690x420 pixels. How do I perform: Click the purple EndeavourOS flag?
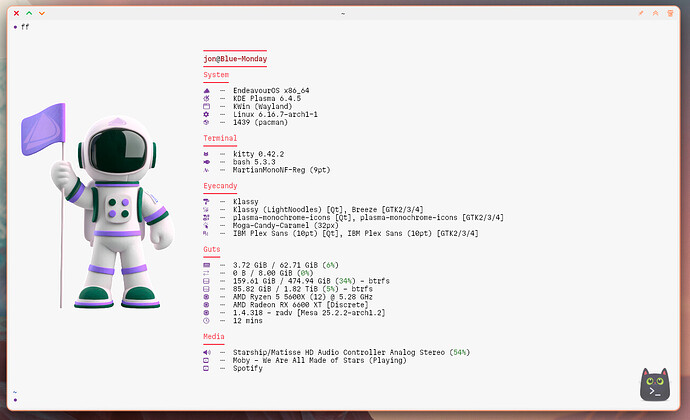point(43,129)
